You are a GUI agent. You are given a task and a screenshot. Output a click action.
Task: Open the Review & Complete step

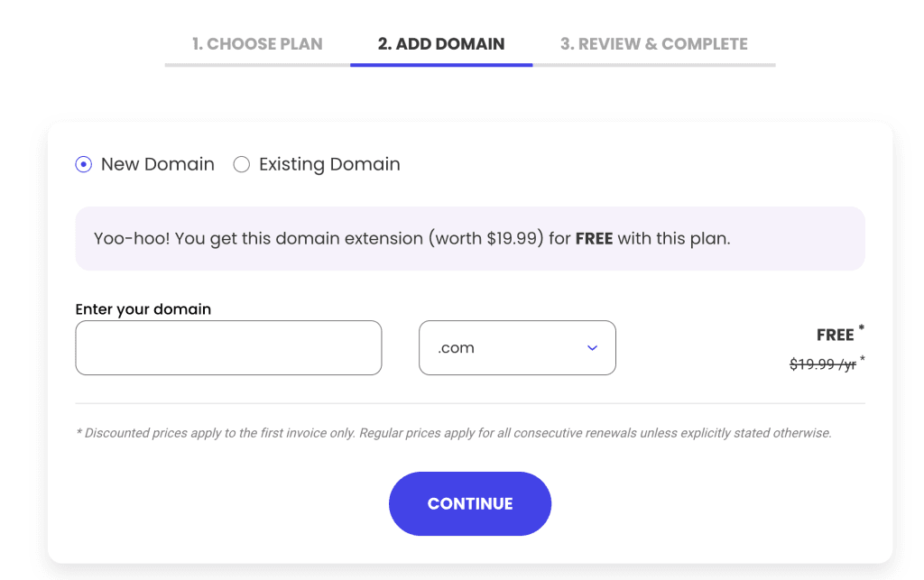[653, 43]
